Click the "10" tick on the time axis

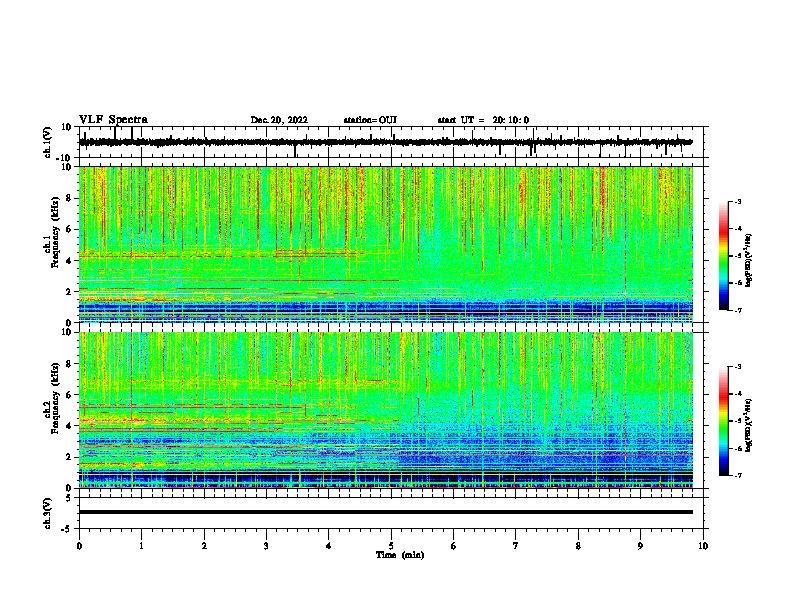tap(703, 546)
